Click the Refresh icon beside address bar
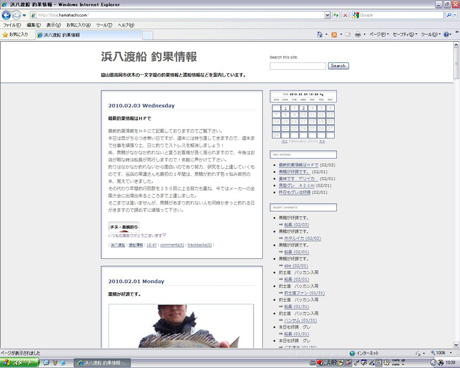This screenshot has height=368, width=460. (336, 15)
